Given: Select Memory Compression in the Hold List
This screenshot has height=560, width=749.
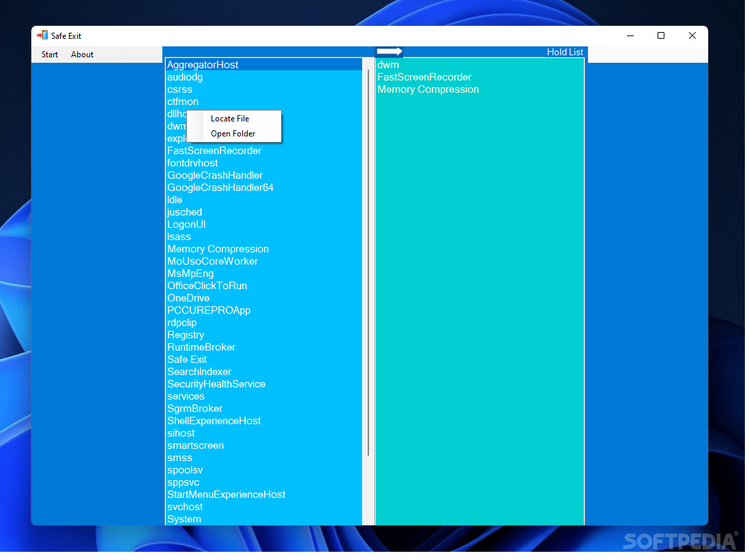Looking at the screenshot, I should [482, 90].
